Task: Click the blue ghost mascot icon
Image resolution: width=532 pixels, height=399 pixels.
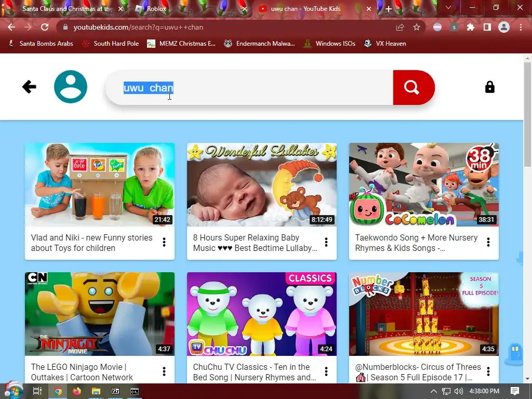Action: tap(515, 354)
